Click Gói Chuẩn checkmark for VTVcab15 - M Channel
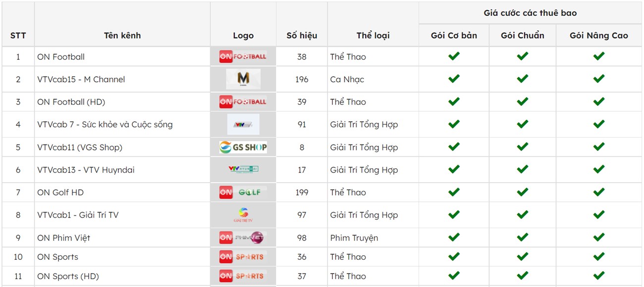 click(x=523, y=79)
